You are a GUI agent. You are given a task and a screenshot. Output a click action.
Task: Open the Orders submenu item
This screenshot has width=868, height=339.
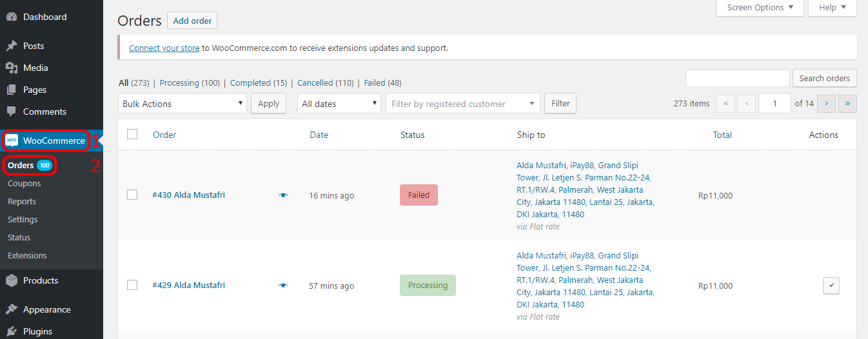pos(21,166)
